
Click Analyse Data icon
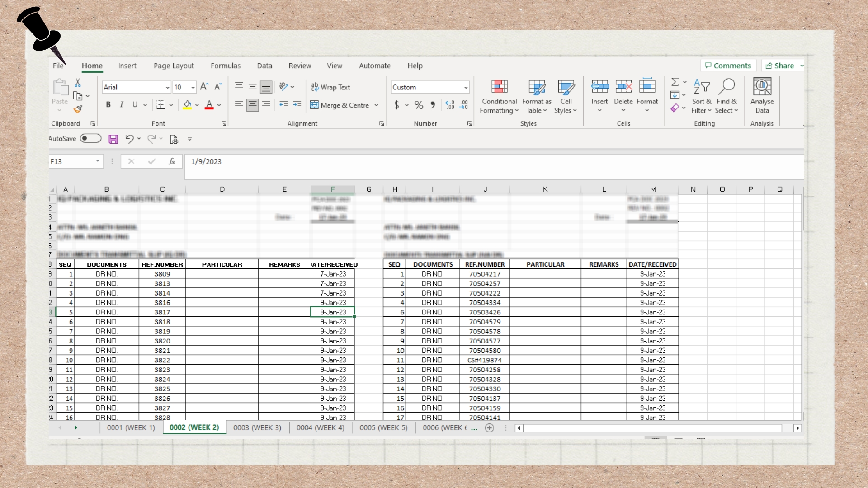[x=762, y=95]
